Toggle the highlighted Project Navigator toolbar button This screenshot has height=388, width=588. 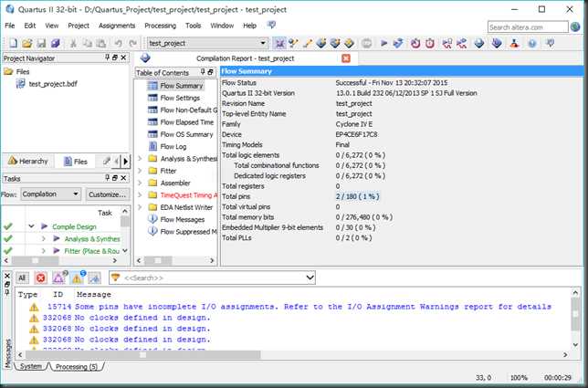[279, 43]
